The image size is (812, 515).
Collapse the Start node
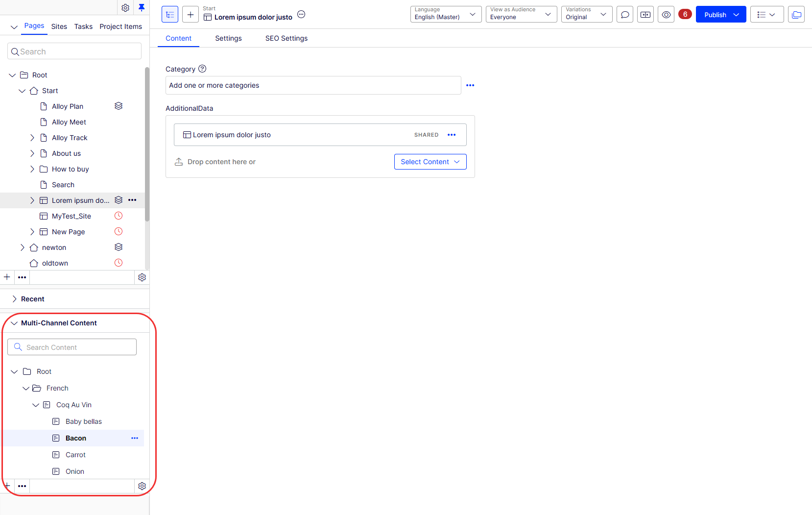[x=22, y=91]
